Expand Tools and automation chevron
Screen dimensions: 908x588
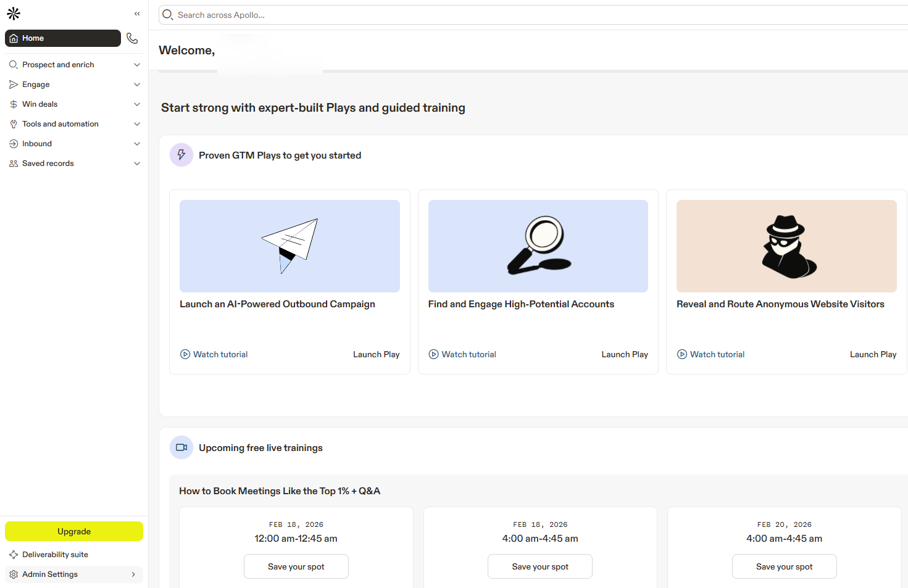[137, 124]
